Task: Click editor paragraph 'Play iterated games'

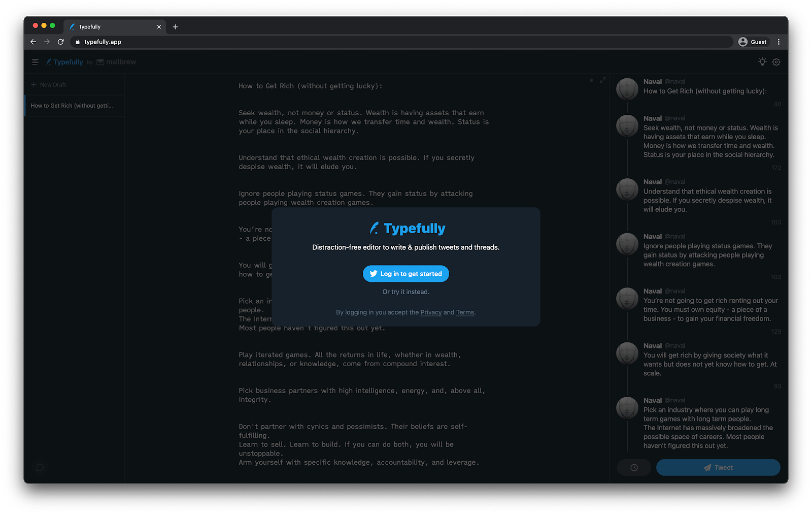Action: point(350,360)
